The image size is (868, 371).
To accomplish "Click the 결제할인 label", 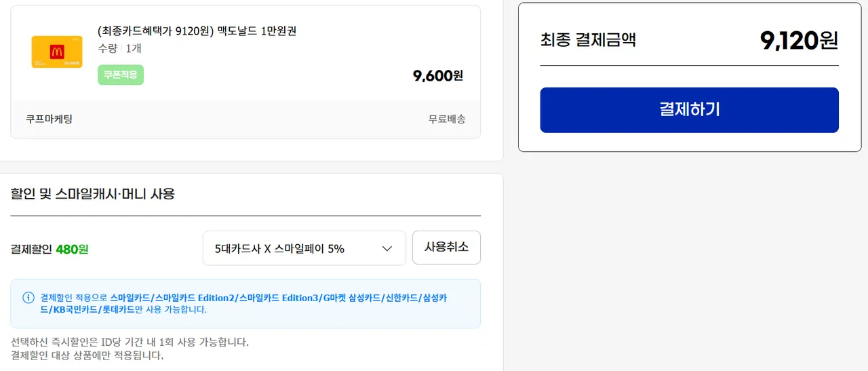I will point(31,249).
